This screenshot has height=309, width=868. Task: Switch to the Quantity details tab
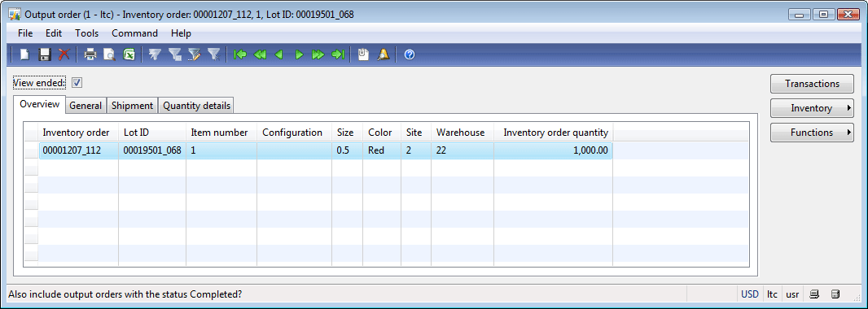[x=197, y=106]
